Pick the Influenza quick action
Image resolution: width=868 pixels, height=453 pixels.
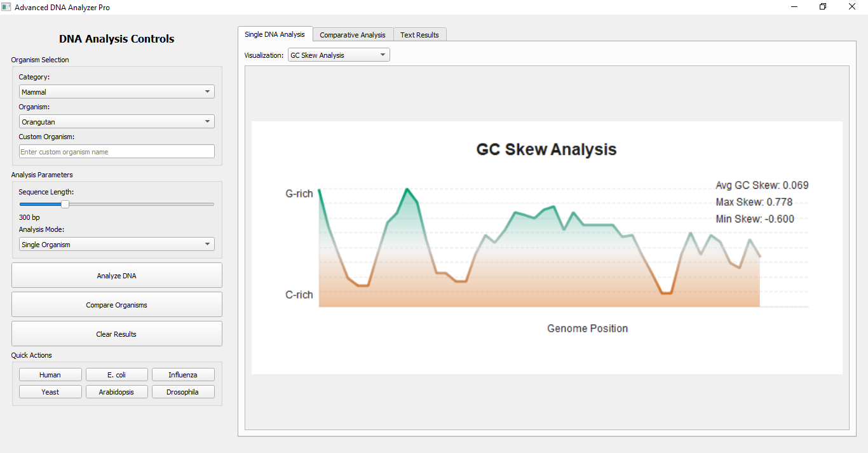coord(183,375)
